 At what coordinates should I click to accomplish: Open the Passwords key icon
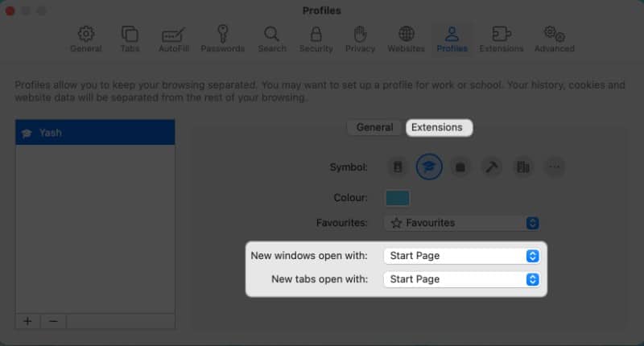tap(222, 38)
